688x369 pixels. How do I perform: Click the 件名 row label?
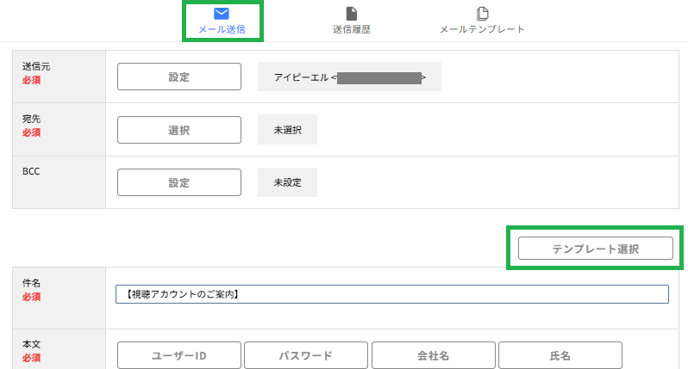[x=31, y=283]
